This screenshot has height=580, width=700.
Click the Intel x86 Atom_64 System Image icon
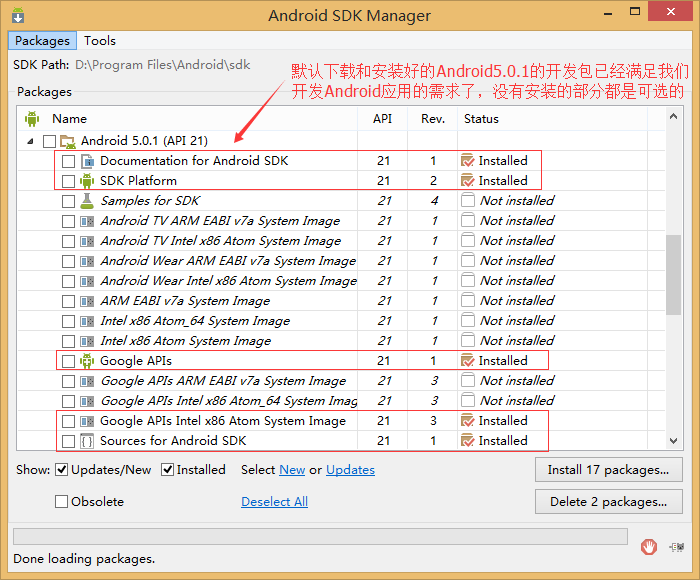[87, 321]
